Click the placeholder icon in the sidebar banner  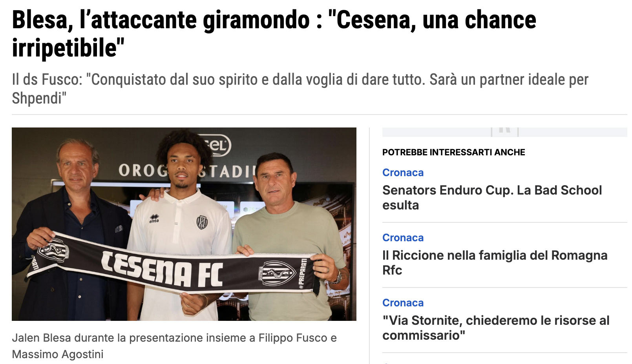coord(505,131)
